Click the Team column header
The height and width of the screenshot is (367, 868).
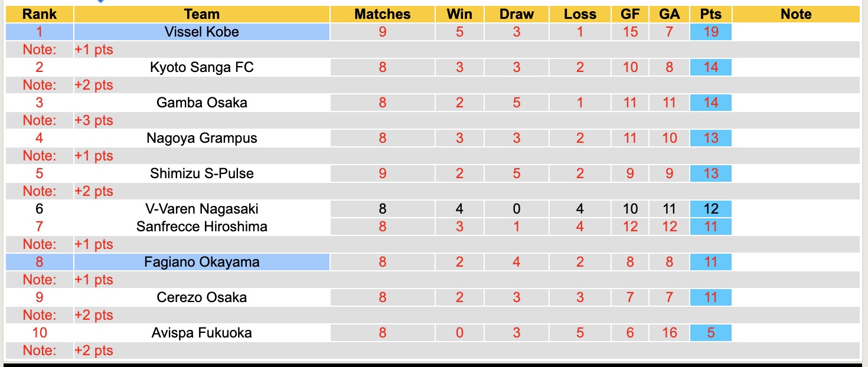point(201,14)
